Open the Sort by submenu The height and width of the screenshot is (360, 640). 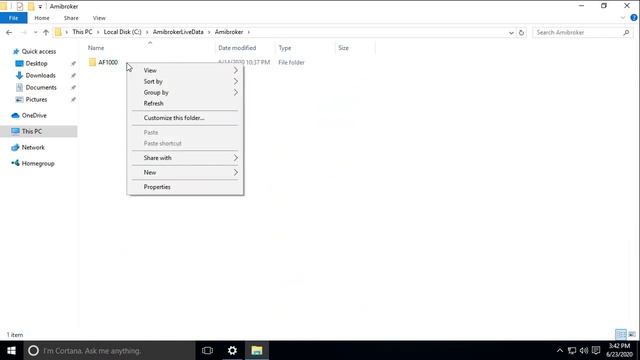[185, 81]
